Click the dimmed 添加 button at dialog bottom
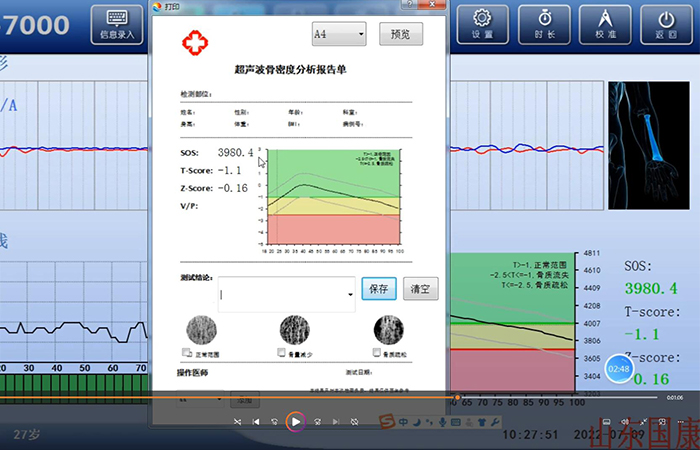This screenshot has height=450, width=700. [245, 400]
